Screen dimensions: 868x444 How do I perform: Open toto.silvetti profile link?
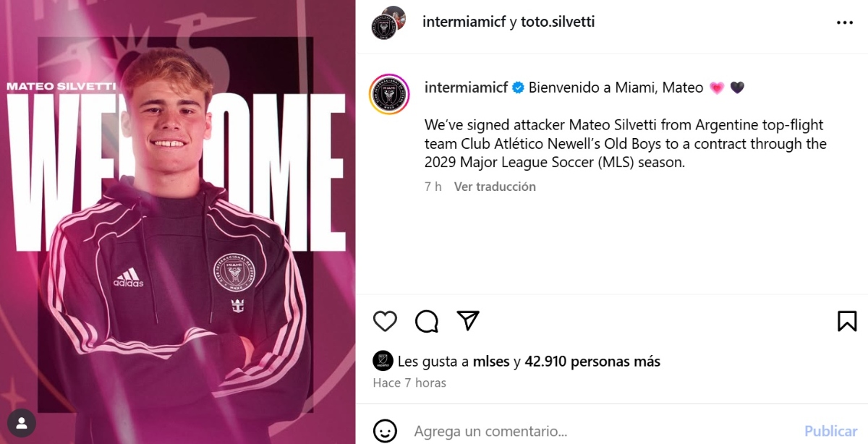[x=558, y=22]
